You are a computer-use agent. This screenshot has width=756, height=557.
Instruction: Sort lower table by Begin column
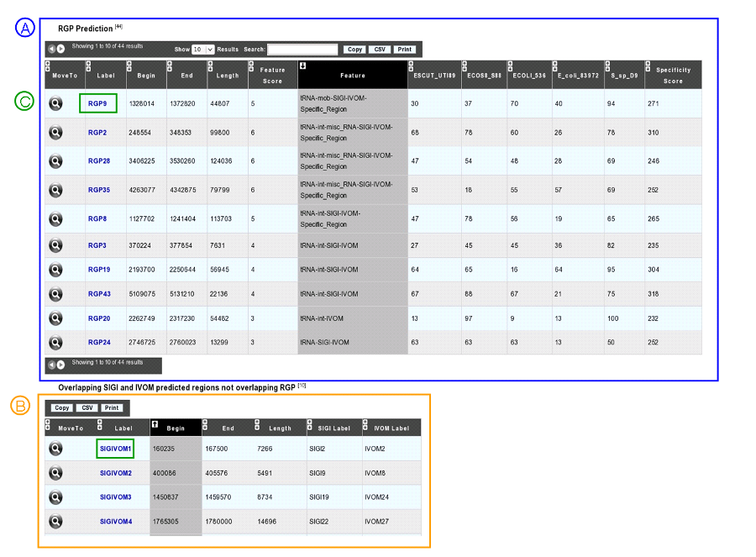[176, 428]
